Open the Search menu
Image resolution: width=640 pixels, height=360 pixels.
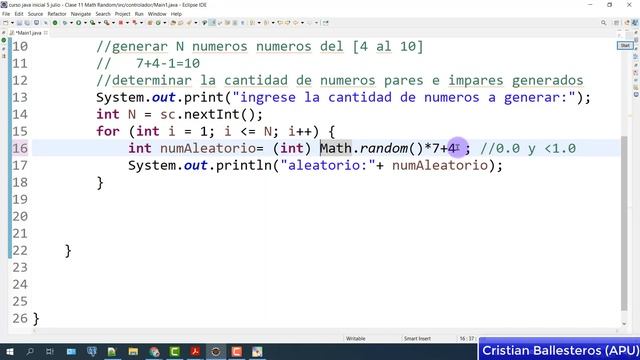point(103,14)
